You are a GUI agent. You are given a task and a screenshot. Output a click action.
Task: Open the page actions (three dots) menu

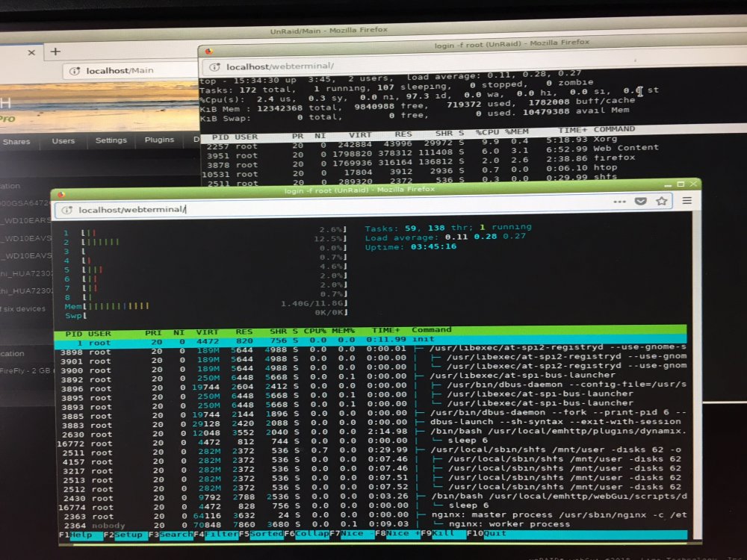point(619,202)
